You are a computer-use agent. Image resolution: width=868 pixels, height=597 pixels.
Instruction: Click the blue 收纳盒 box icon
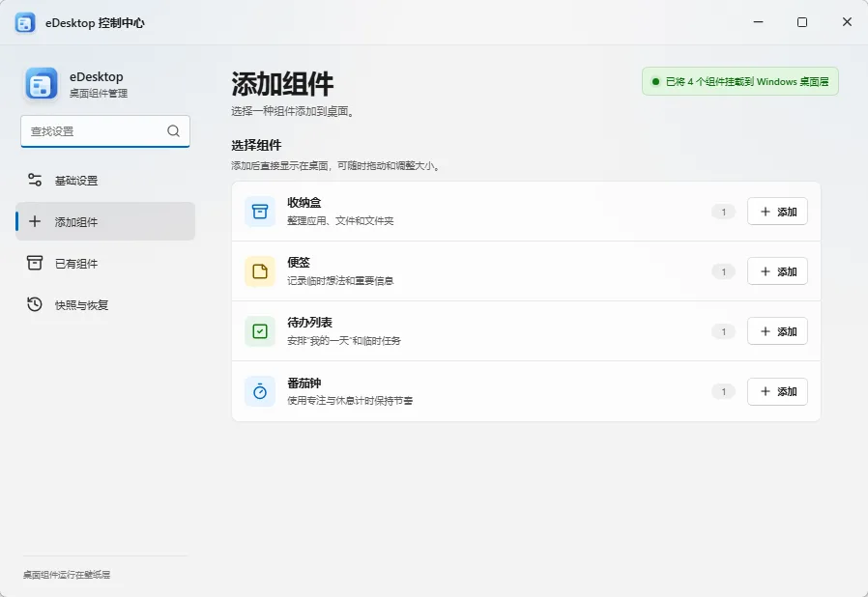pos(260,212)
